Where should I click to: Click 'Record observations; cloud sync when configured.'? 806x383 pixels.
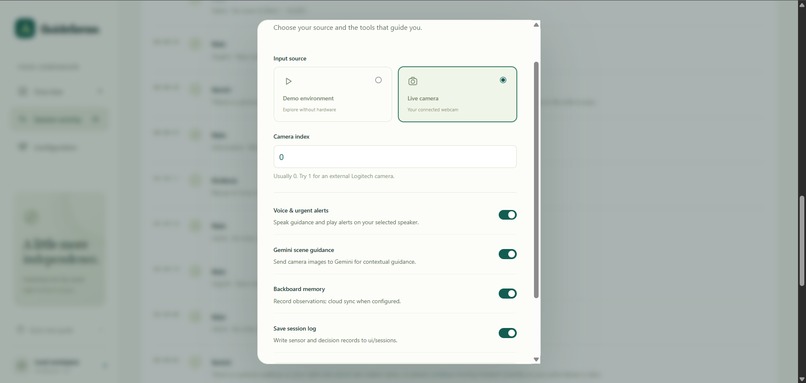click(337, 301)
